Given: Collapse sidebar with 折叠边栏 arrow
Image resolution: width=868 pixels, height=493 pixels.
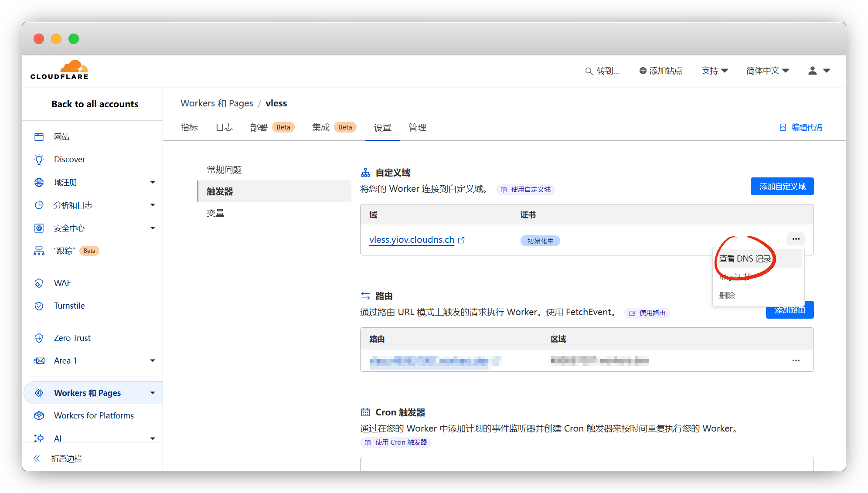Looking at the screenshot, I should pyautogui.click(x=37, y=459).
